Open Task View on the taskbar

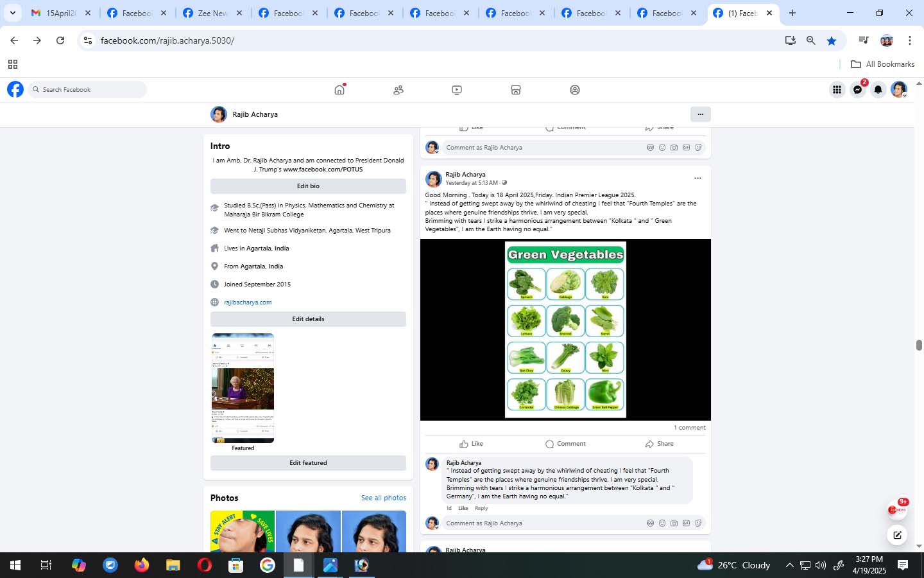point(46,565)
